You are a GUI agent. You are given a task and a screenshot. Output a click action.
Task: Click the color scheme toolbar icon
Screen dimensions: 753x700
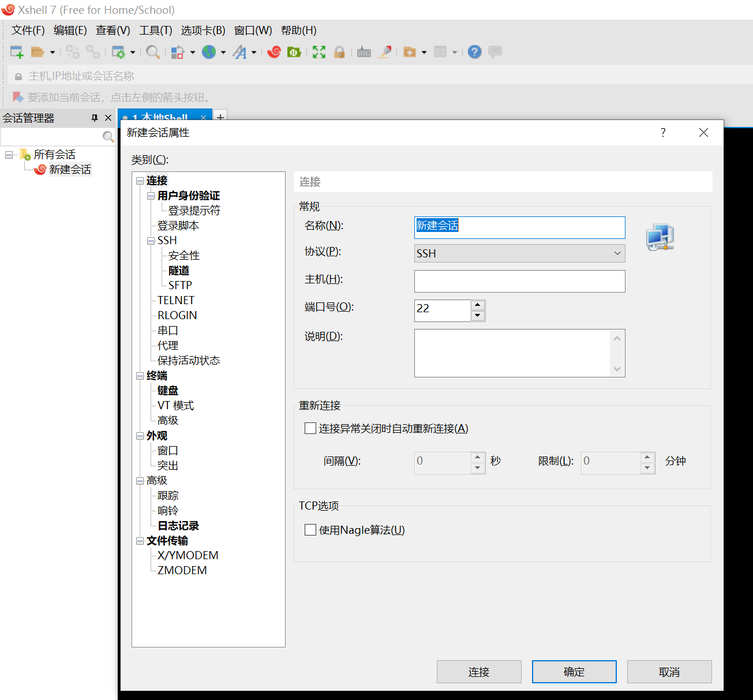point(178,52)
